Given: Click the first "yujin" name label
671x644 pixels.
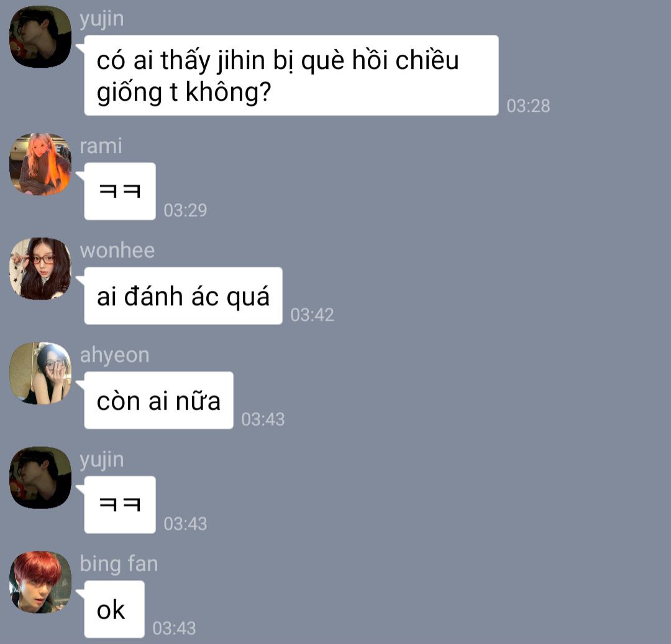Looking at the screenshot, I should click(x=102, y=20).
